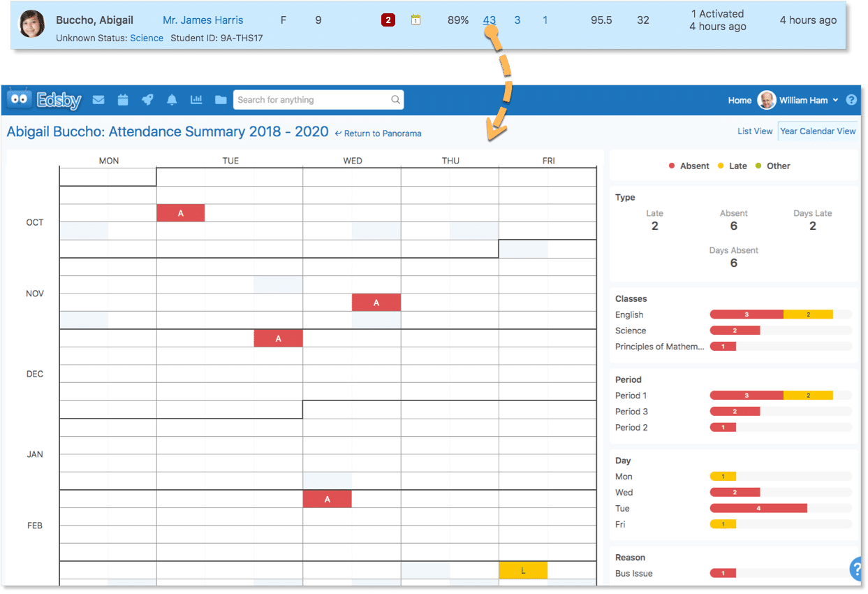Click the red badge showing 2

[x=388, y=20]
